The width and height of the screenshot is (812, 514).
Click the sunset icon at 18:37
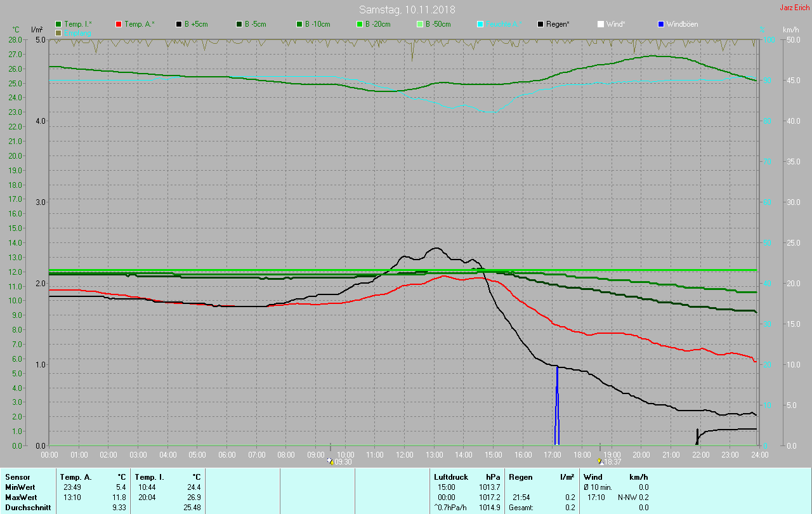(599, 461)
